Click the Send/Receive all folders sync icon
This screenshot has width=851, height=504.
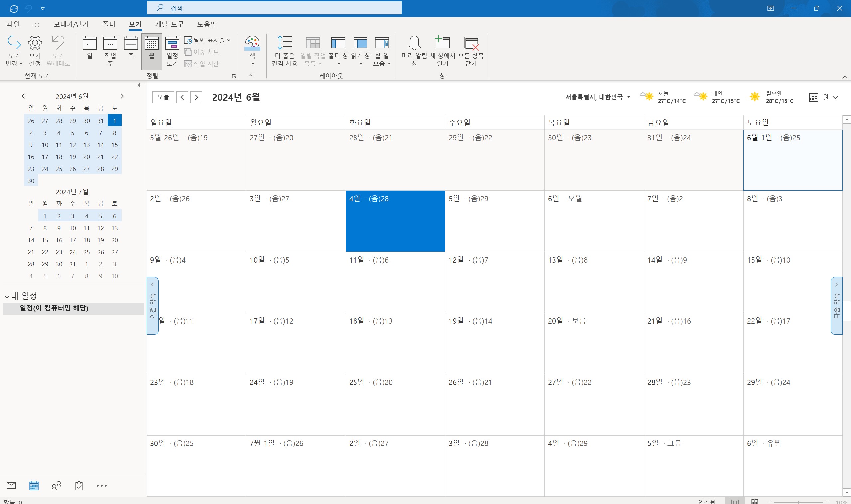click(x=14, y=9)
